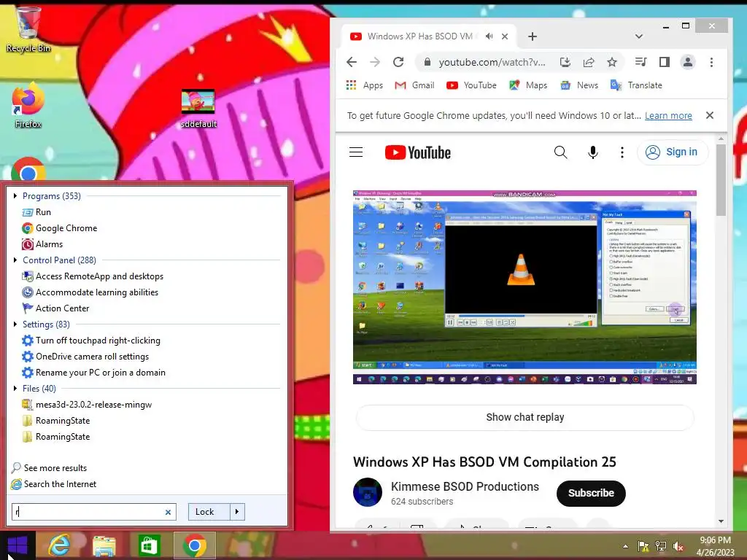Viewport: 747px width, 560px height.
Task: Click Search the Internet
Action: 54,484
